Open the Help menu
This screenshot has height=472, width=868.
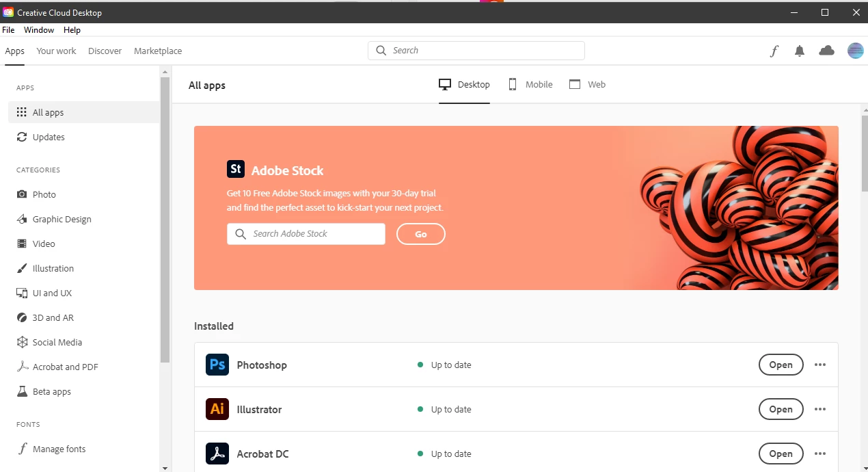click(72, 30)
